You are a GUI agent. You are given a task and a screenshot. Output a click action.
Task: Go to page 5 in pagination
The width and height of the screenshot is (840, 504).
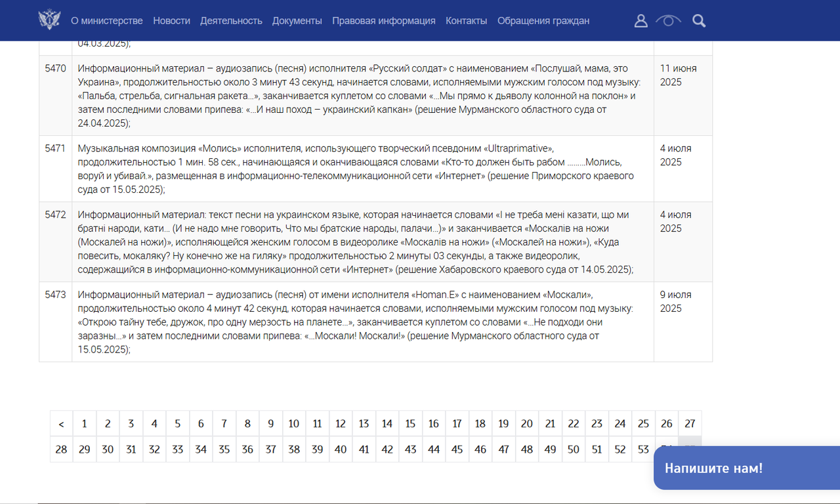click(178, 424)
